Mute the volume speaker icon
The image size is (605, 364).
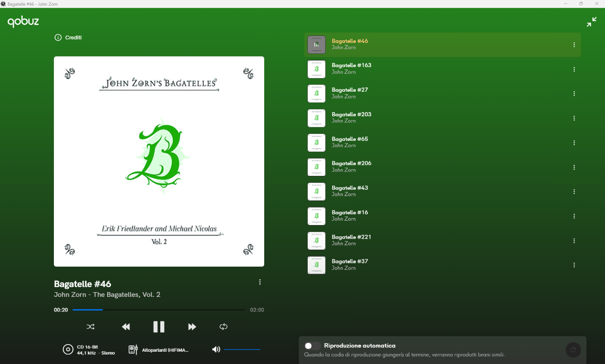(x=216, y=349)
